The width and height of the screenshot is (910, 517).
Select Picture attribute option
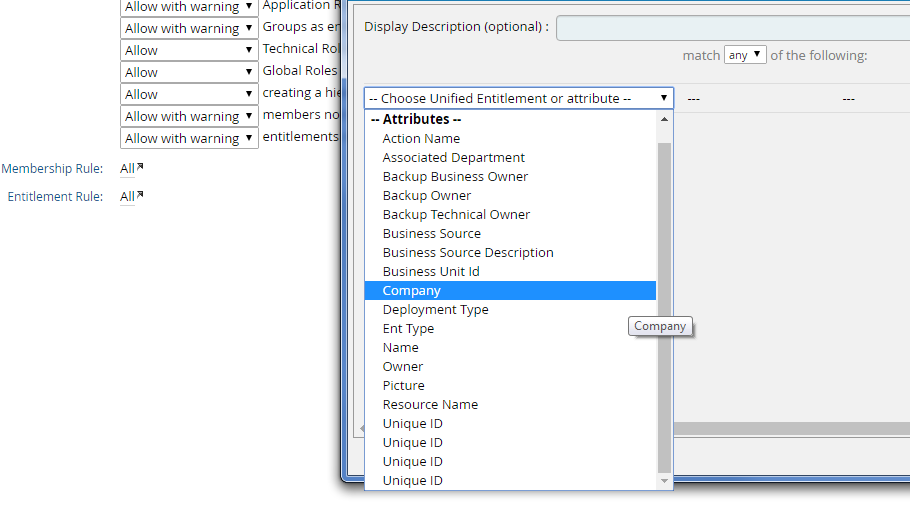point(510,386)
